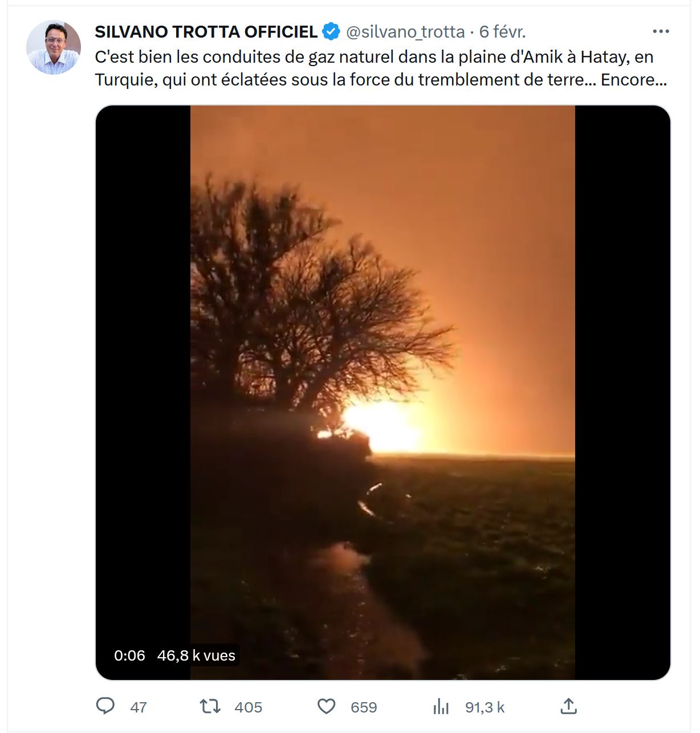700x733 pixels.
Task: Open the three-dot more options menu
Action: tap(661, 31)
